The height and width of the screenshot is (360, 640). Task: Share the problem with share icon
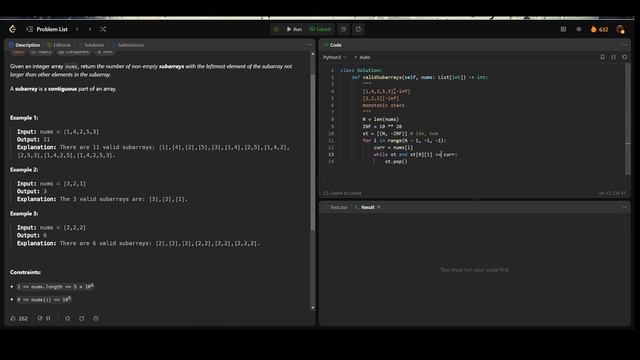click(82, 318)
